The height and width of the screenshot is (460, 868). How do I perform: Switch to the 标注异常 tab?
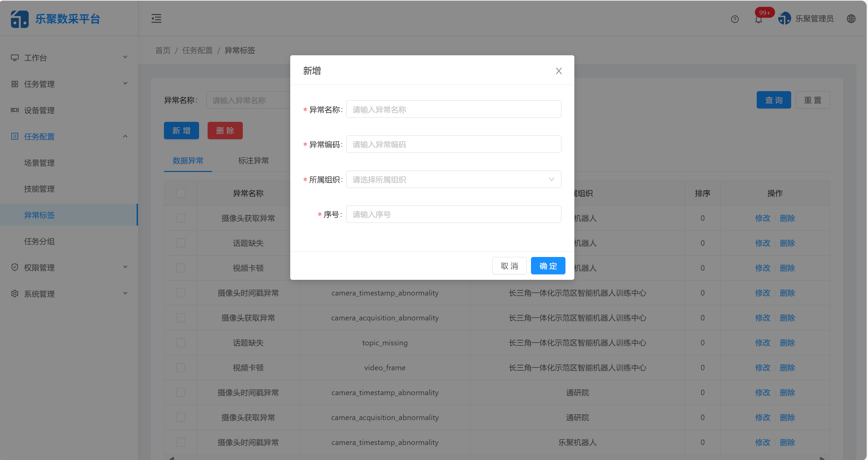(253, 160)
